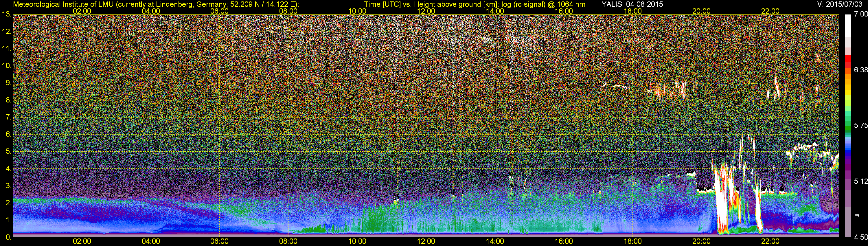Click the 7.00 colorbar scale value
Screen dimensions: 868x246
point(861,14)
